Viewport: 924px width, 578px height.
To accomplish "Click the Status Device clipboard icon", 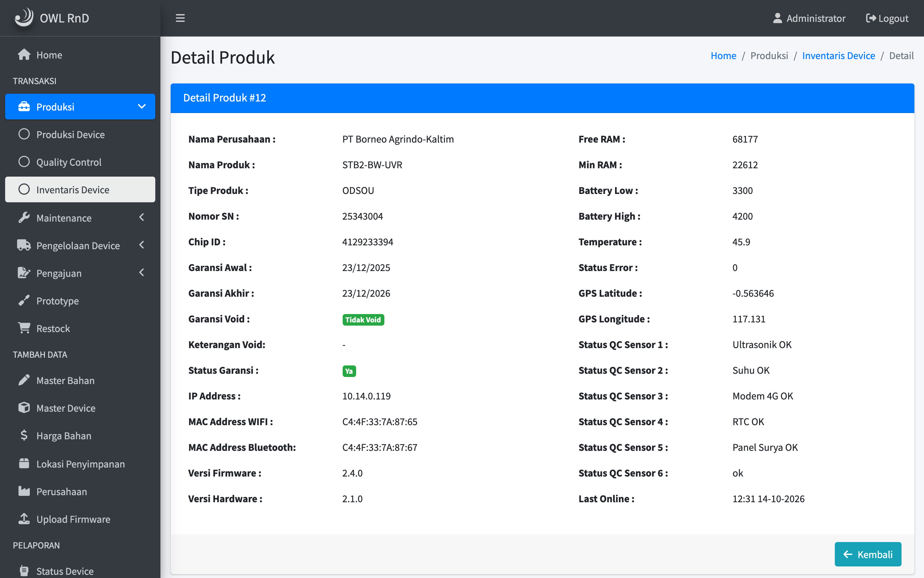I will click(x=24, y=571).
